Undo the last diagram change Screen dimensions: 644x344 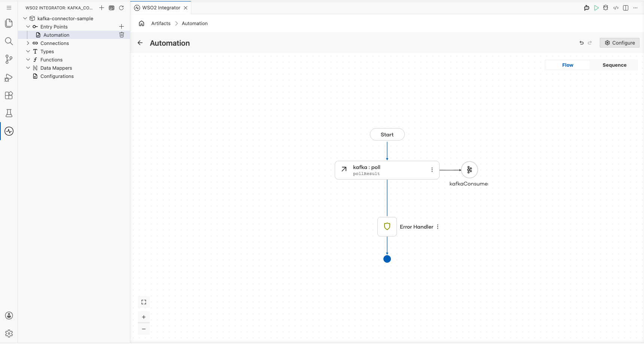(x=581, y=43)
